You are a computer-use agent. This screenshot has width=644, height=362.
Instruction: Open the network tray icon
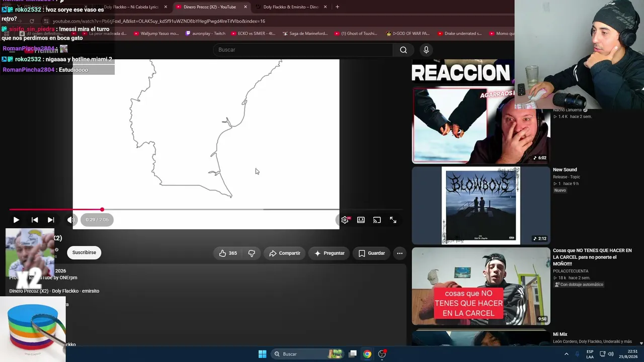coord(602,354)
